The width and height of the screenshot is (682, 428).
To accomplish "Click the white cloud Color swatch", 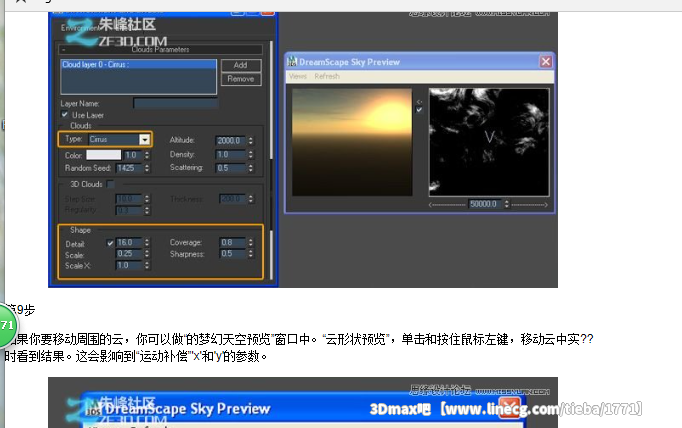I will (x=104, y=155).
